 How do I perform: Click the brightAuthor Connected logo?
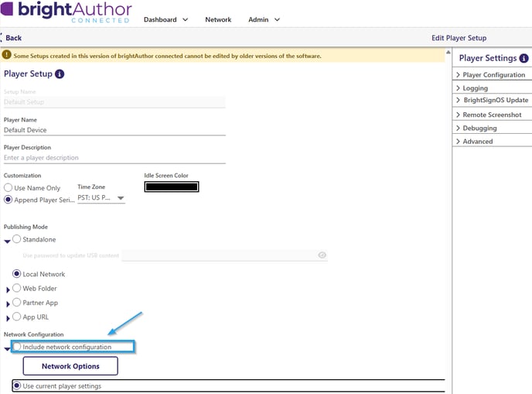(x=66, y=12)
